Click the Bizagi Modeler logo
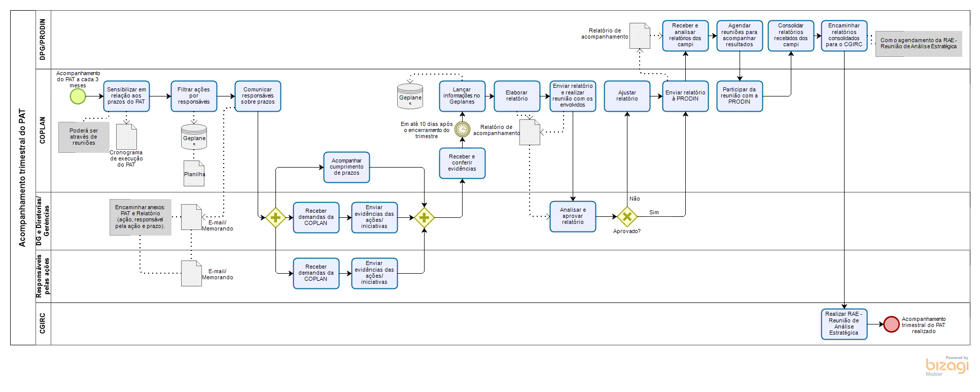This screenshot has height=392, width=980. coord(947,366)
